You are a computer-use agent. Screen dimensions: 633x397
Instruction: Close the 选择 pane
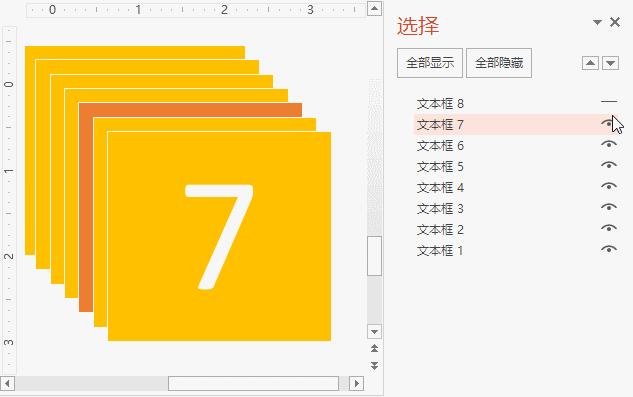615,22
